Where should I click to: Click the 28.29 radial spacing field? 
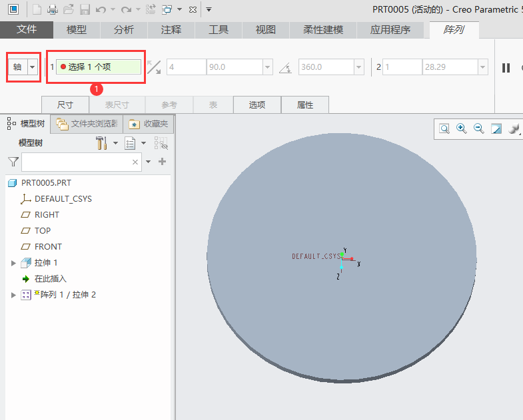tap(450, 67)
